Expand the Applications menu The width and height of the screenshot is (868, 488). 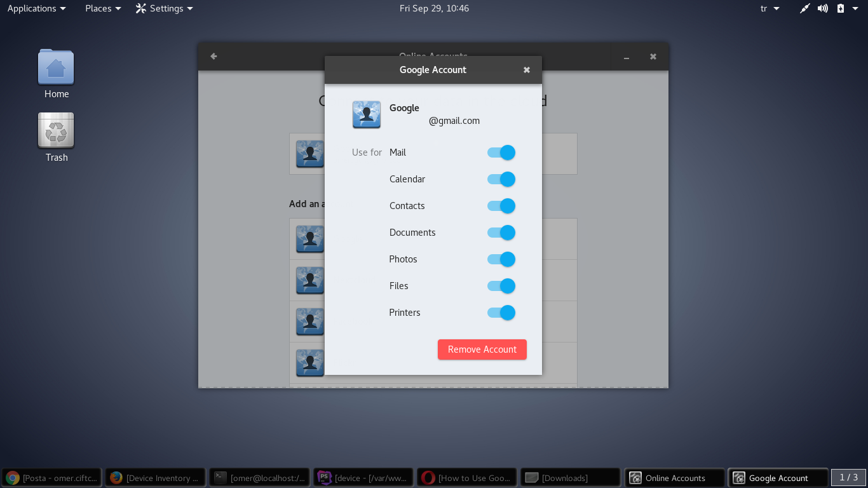(x=36, y=8)
